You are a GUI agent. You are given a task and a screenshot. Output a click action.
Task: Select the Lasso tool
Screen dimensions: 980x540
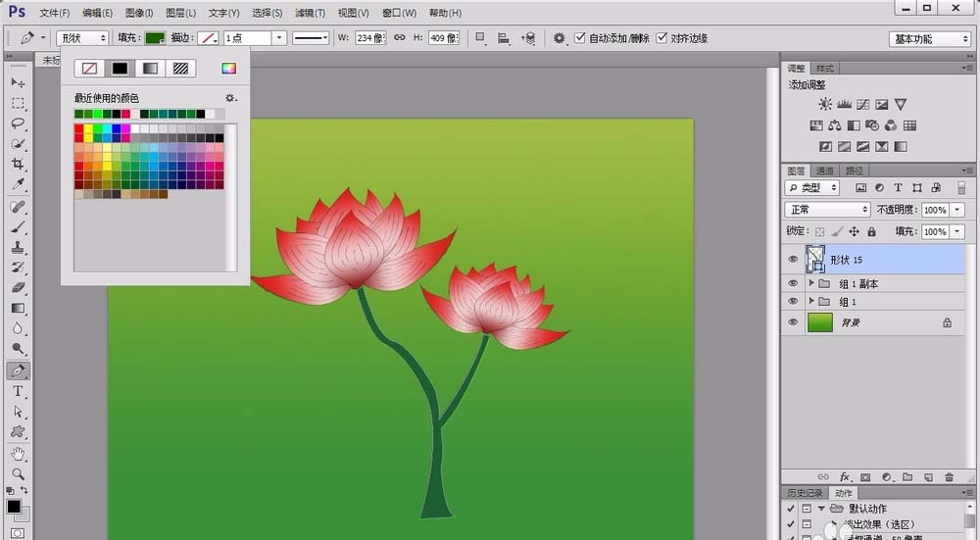pos(18,123)
